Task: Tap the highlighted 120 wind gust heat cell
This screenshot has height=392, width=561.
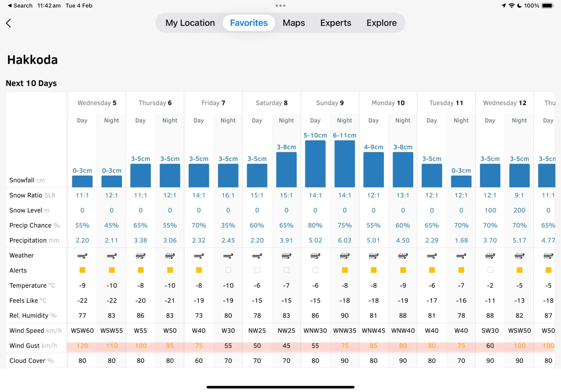Action: pyautogui.click(x=82, y=346)
